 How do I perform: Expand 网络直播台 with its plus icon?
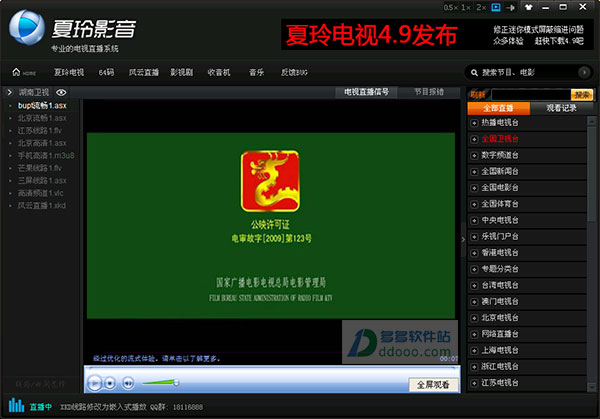pos(474,334)
